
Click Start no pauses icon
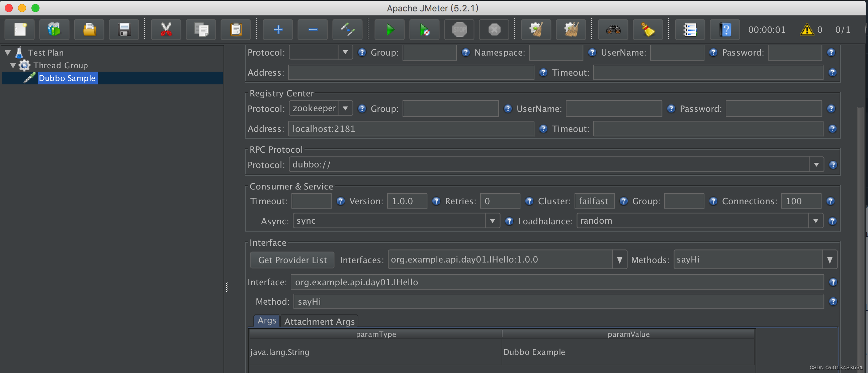(x=425, y=30)
